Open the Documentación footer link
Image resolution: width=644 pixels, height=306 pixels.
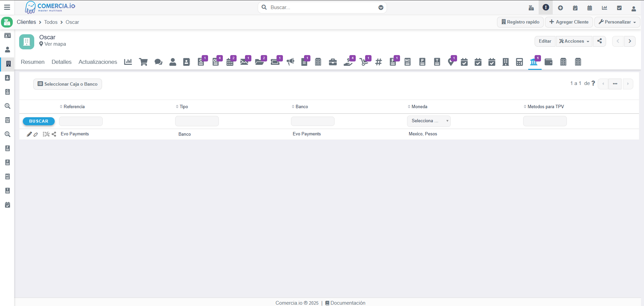click(345, 303)
